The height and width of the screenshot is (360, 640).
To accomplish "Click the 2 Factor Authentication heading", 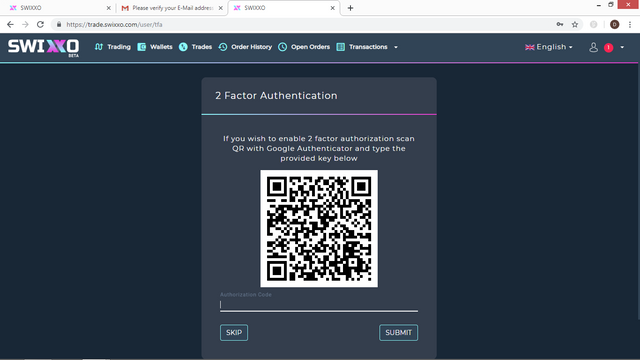I will (276, 96).
